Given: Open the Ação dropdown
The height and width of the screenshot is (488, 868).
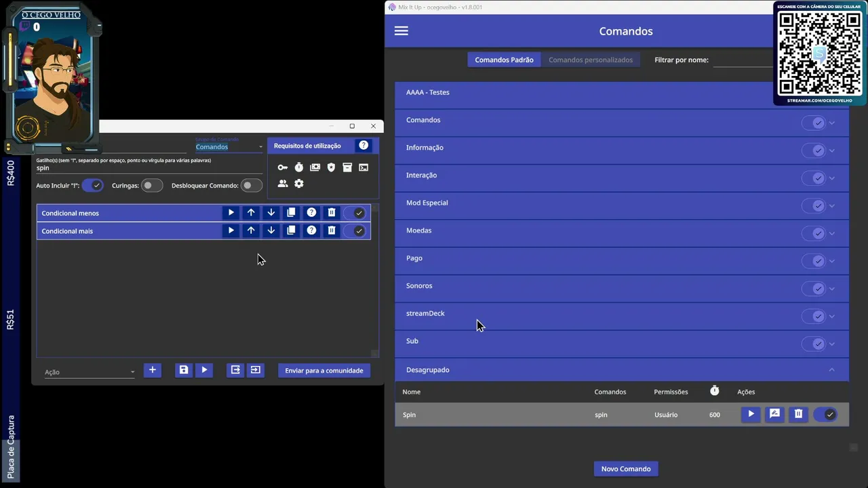Looking at the screenshot, I should [90, 371].
